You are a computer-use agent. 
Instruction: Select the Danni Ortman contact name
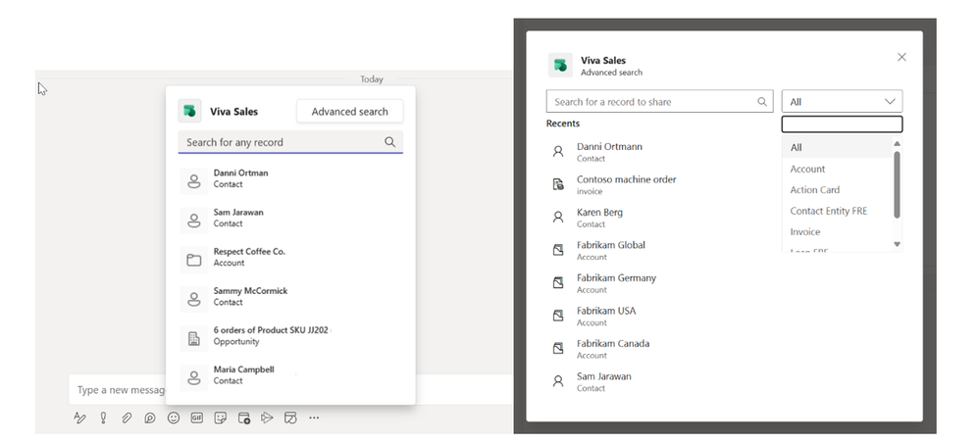(240, 173)
